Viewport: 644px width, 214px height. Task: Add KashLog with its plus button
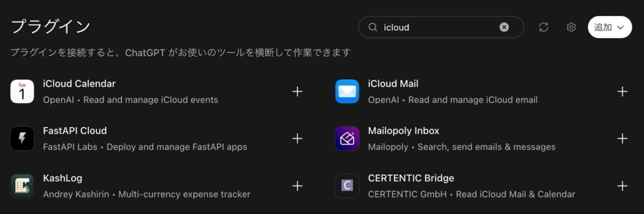[297, 186]
